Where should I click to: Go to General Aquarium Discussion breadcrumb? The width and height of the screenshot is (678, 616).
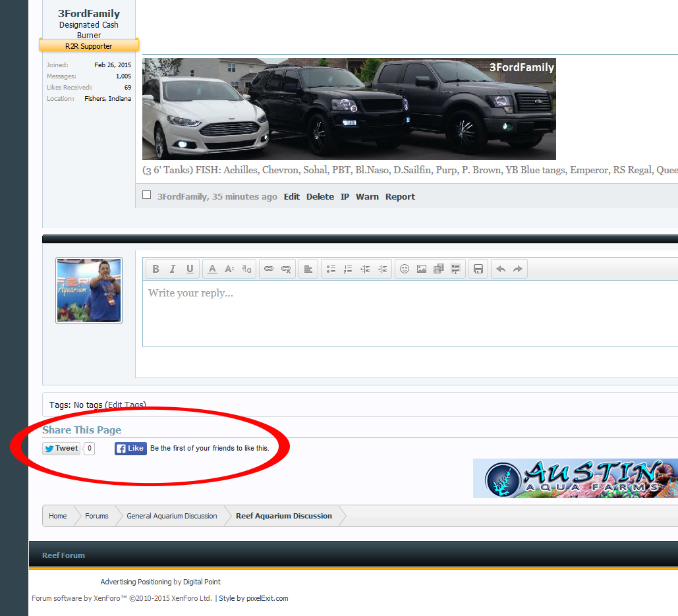coord(172,516)
